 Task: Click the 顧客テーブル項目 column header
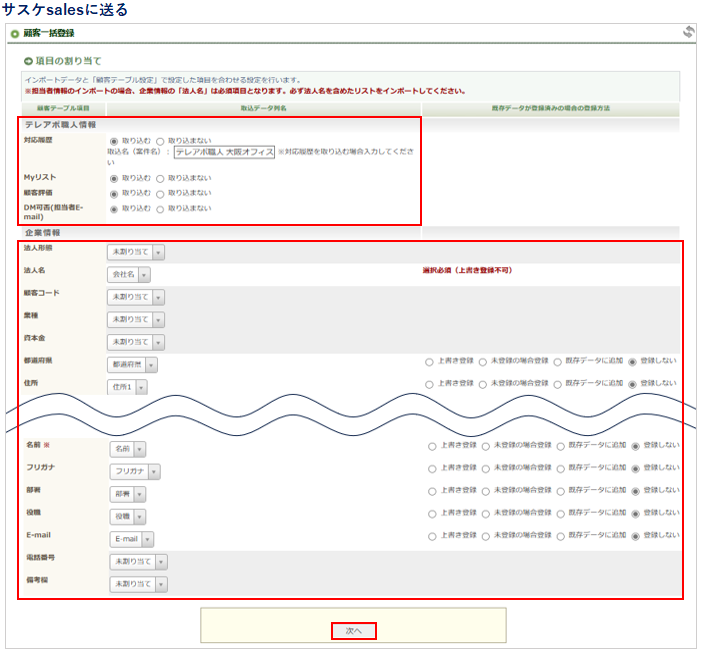tap(63, 108)
